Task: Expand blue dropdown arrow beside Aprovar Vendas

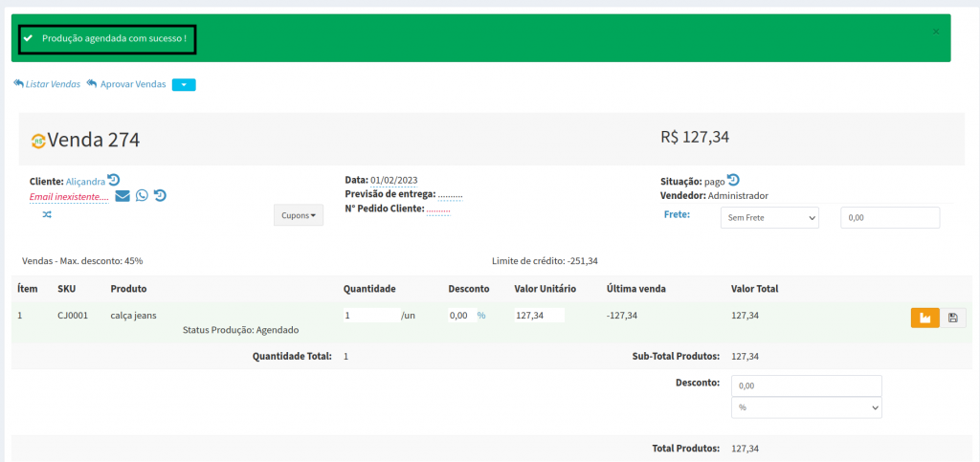Action: 184,84
